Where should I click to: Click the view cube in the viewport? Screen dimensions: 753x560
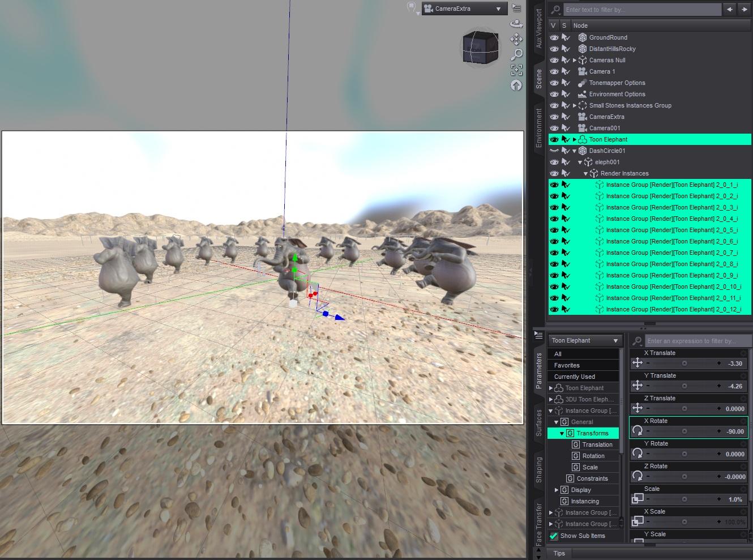tap(480, 47)
